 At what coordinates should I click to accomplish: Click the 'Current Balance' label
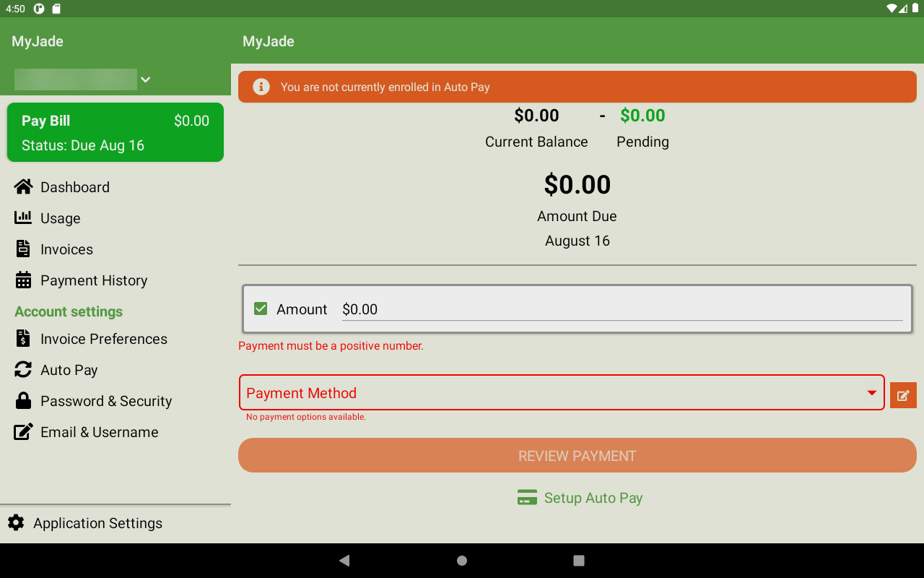536,142
